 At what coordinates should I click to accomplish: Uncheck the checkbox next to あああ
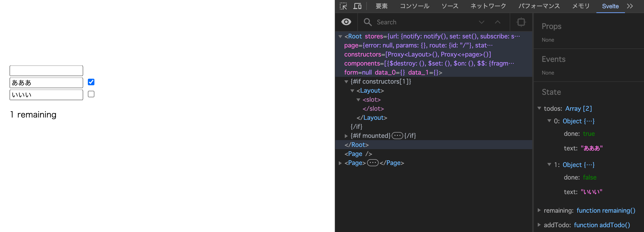pyautogui.click(x=91, y=82)
